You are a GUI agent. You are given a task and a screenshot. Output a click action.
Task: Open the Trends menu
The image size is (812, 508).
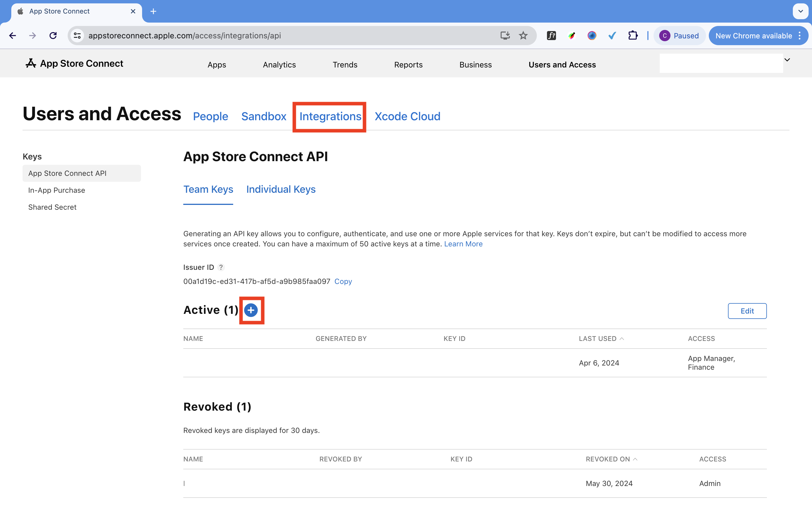click(345, 65)
